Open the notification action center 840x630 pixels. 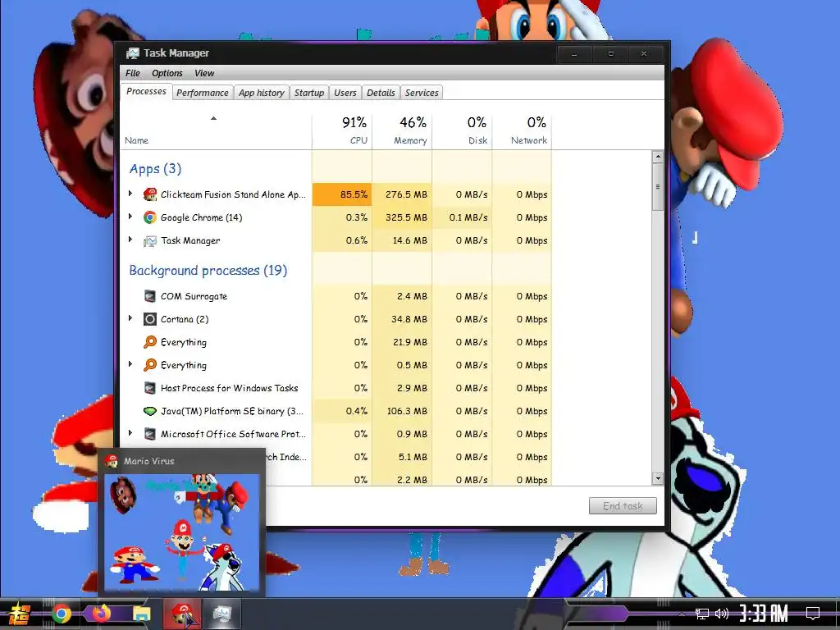tap(813, 613)
